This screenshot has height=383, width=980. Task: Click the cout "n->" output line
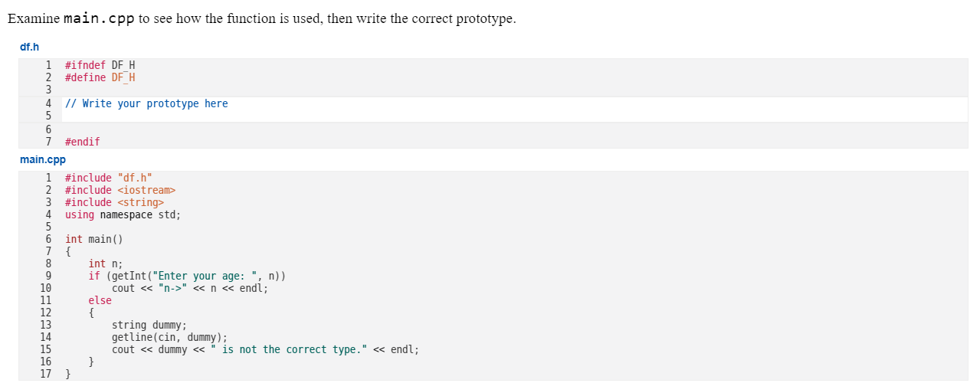(190, 288)
